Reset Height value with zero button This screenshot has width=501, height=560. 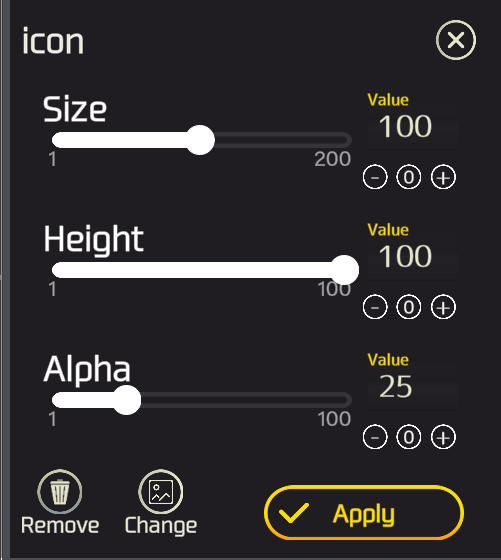[x=409, y=307]
